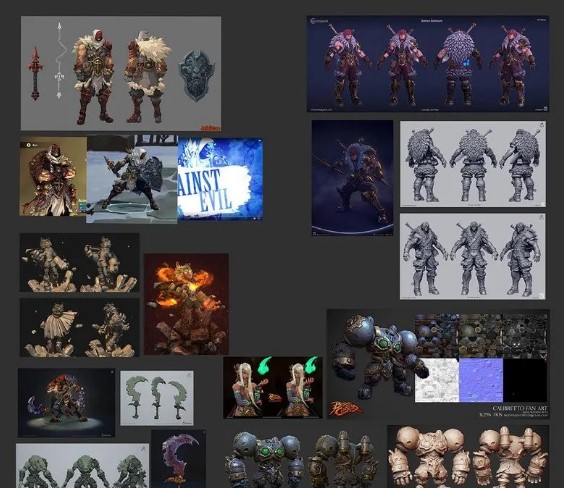Select the Calibretto fan art golem image

[x=438, y=364]
